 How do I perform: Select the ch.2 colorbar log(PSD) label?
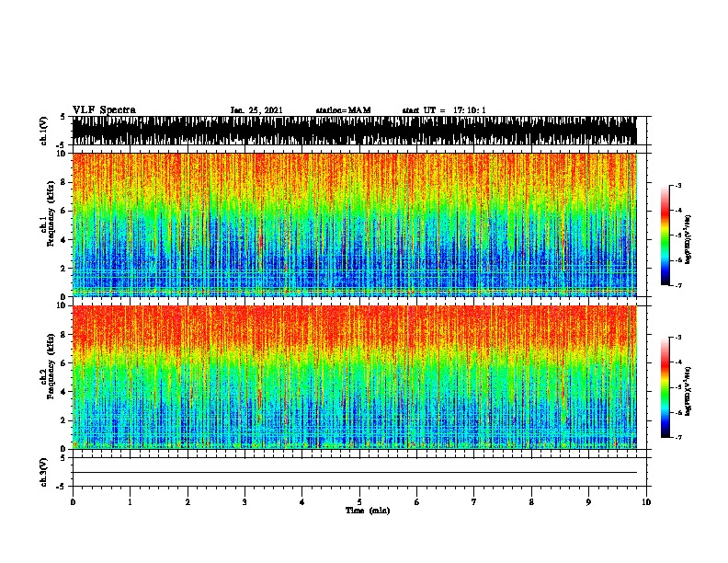(x=688, y=392)
